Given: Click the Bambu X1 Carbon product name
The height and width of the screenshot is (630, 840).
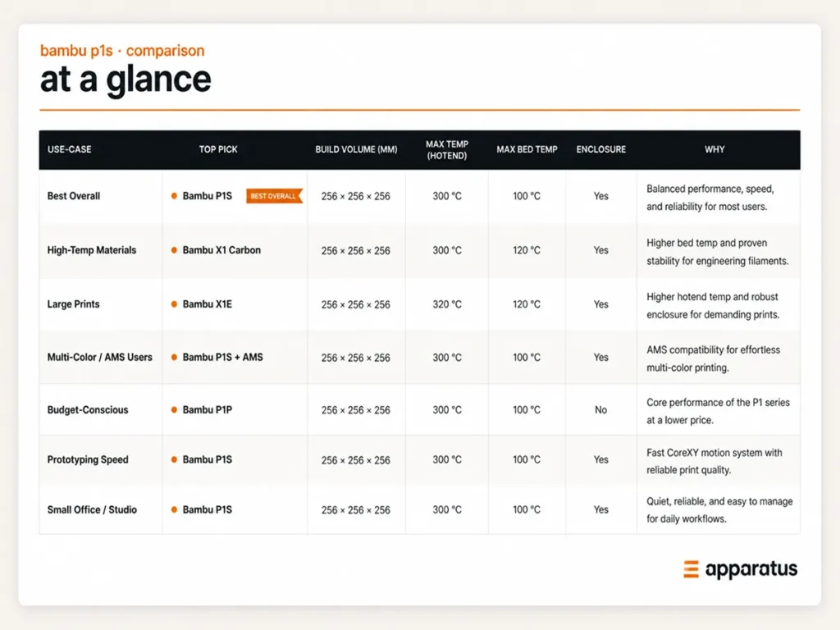Looking at the screenshot, I should coord(221,250).
